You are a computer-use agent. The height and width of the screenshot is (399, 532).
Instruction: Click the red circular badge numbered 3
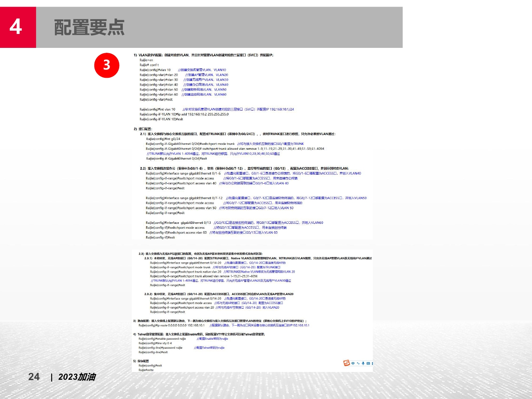[107, 65]
